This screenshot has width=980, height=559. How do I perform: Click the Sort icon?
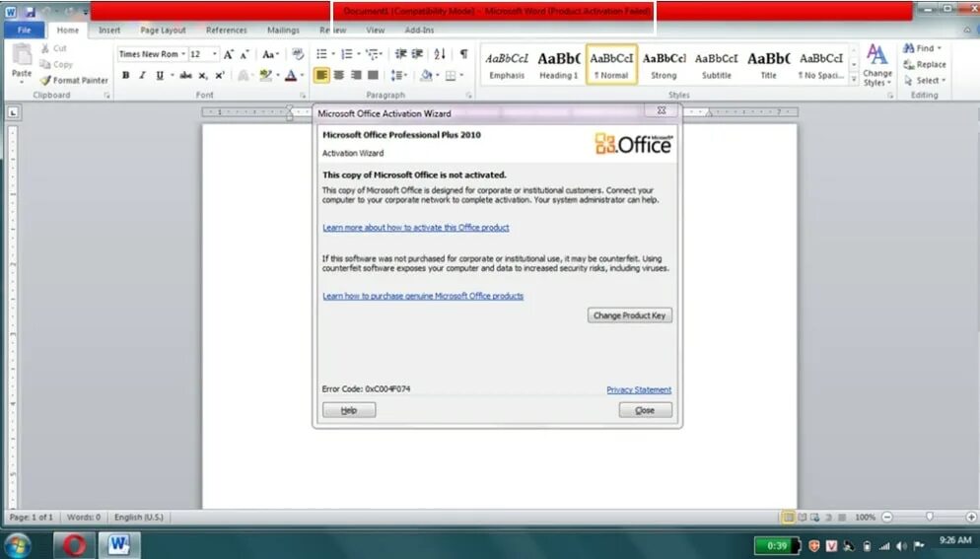point(440,54)
